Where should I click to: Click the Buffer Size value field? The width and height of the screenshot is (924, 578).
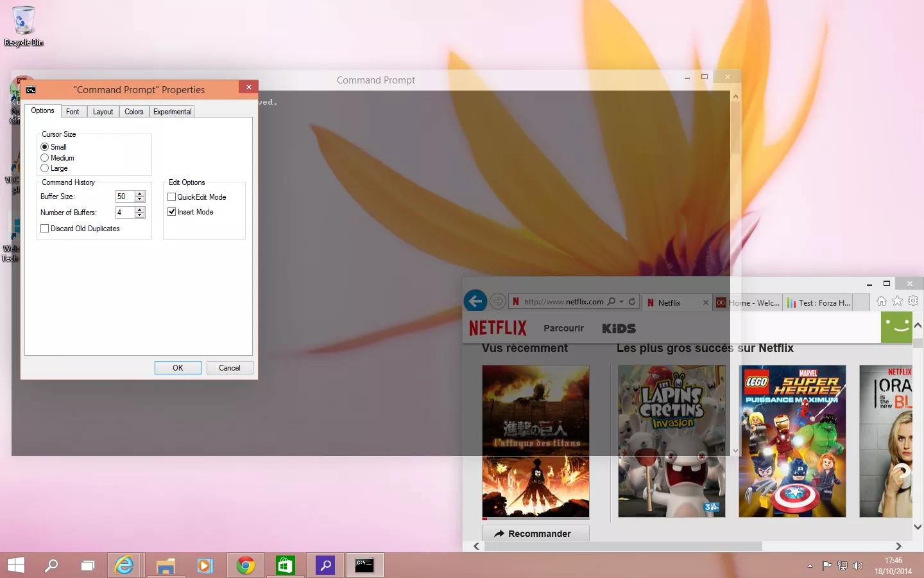pos(125,197)
